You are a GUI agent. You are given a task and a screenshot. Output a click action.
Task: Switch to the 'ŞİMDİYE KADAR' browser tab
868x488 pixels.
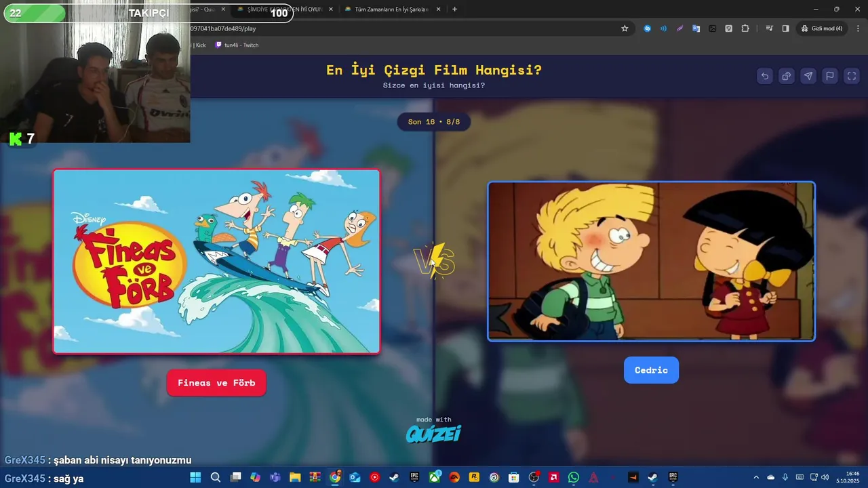(x=284, y=9)
